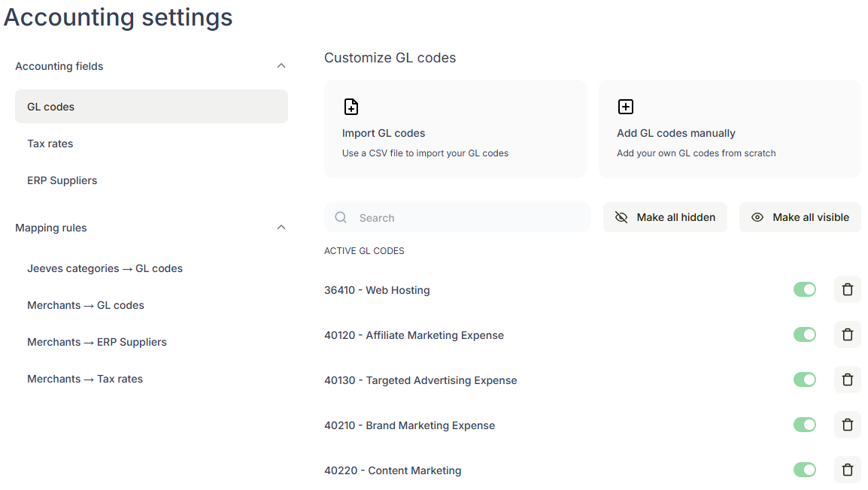Click trash icon next to Content Marketing
Screen dimensions: 868x490
[847, 470]
